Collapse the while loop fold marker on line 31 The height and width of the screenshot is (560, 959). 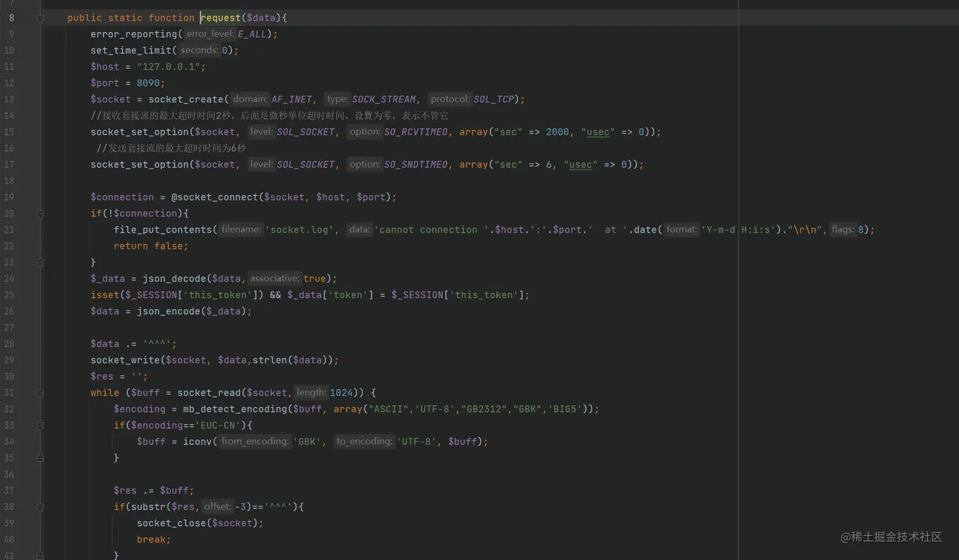[40, 393]
